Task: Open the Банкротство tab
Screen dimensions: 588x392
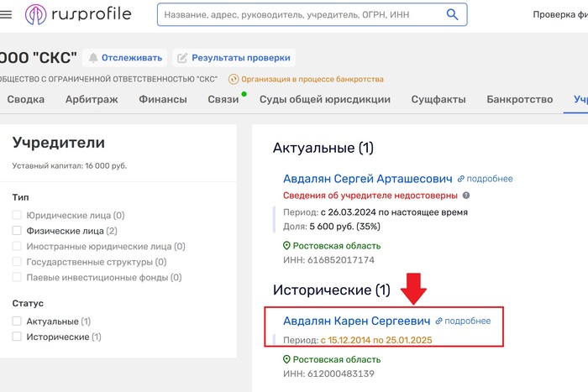Action: (519, 99)
